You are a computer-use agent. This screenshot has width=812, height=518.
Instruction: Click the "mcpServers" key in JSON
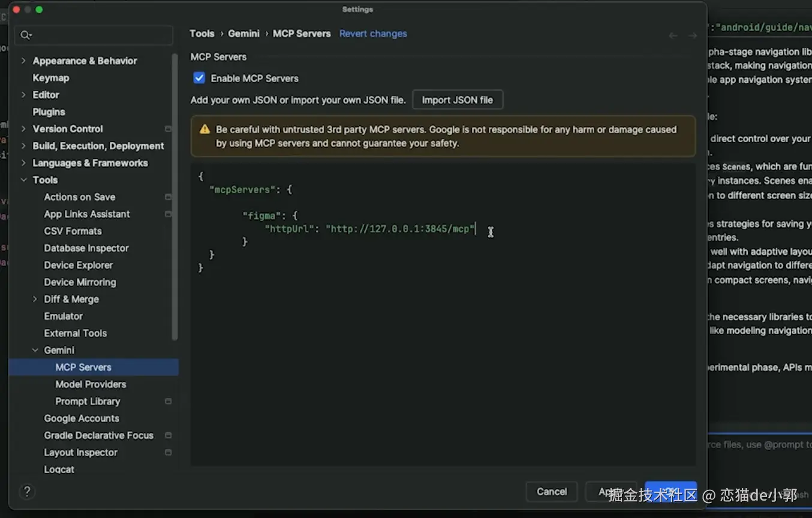coord(242,189)
